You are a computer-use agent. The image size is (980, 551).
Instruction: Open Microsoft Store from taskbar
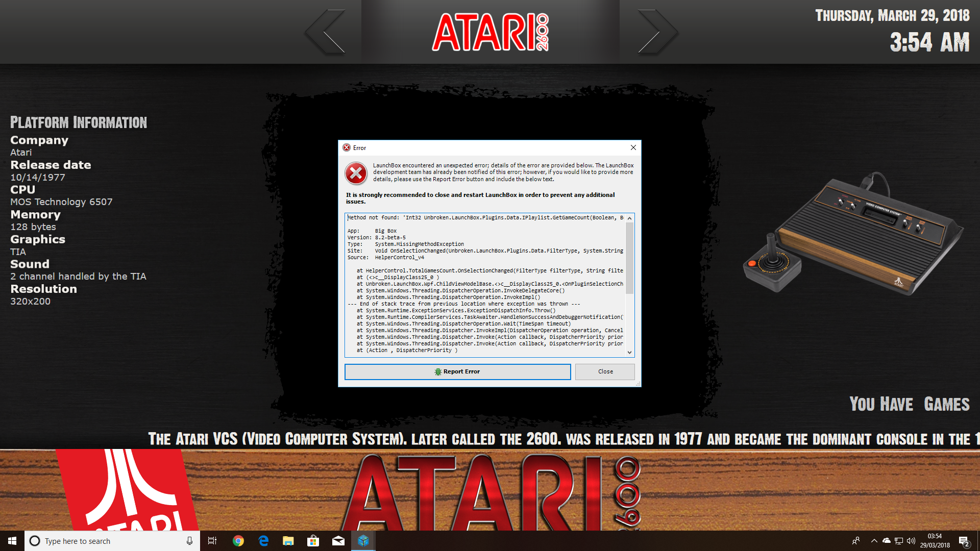coord(313,541)
